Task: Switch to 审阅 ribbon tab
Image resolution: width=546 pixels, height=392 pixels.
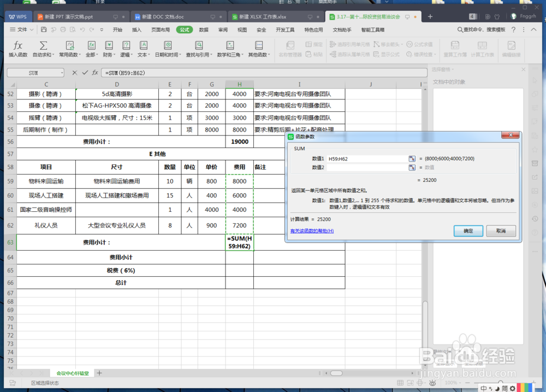Action: coord(223,30)
